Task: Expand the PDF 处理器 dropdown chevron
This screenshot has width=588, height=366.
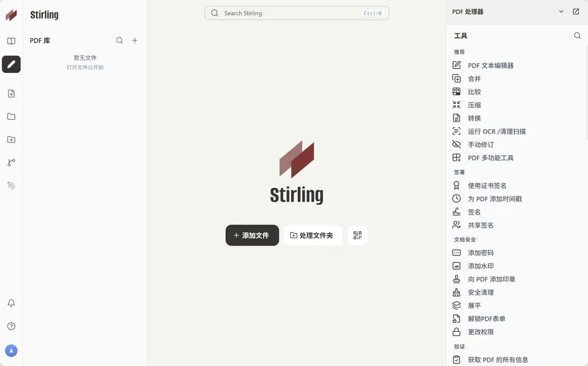Action: (561, 11)
